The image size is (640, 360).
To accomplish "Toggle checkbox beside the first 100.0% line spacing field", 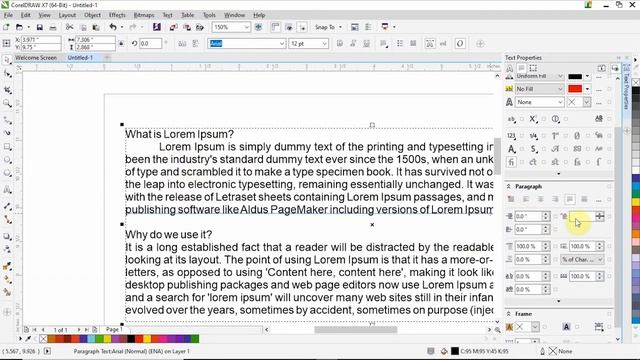I will click(x=555, y=247).
